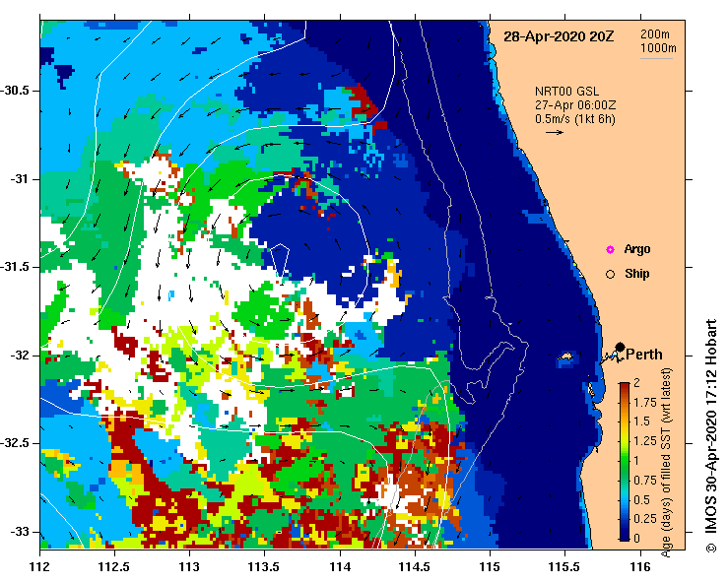Click the latitude label -31

[19, 179]
